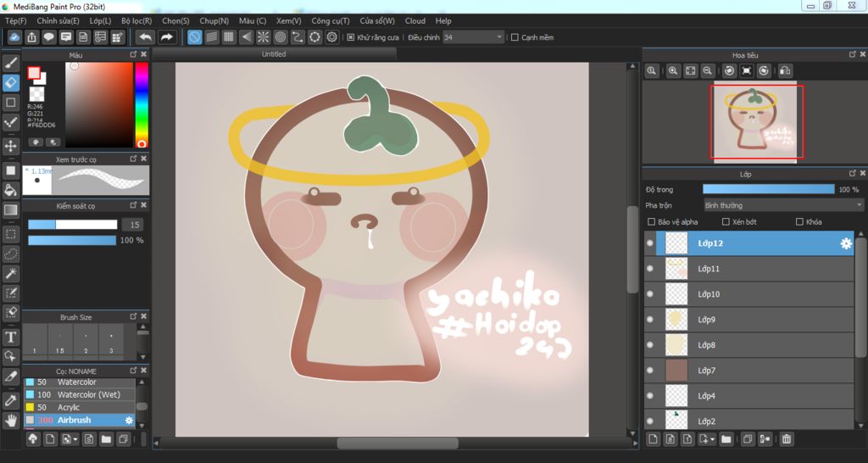Image resolution: width=868 pixels, height=463 pixels.
Task: Open Airbrush brush settings gear
Action: point(129,421)
